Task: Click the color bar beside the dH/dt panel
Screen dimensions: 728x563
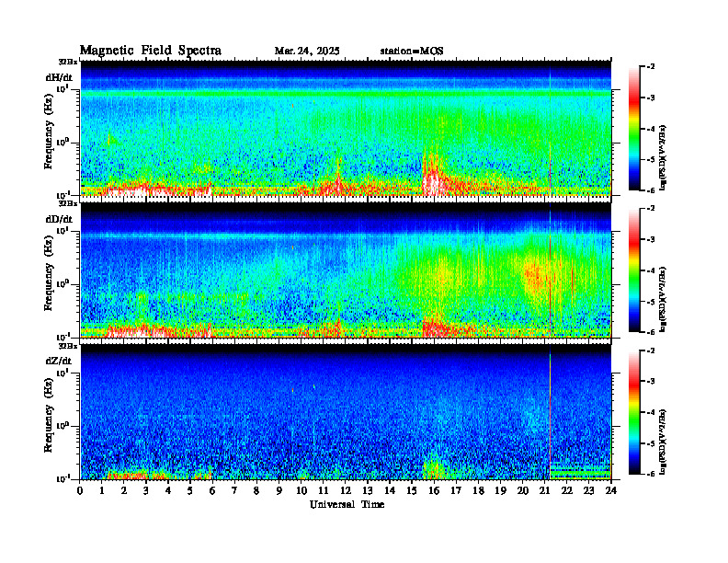Action: (634, 128)
